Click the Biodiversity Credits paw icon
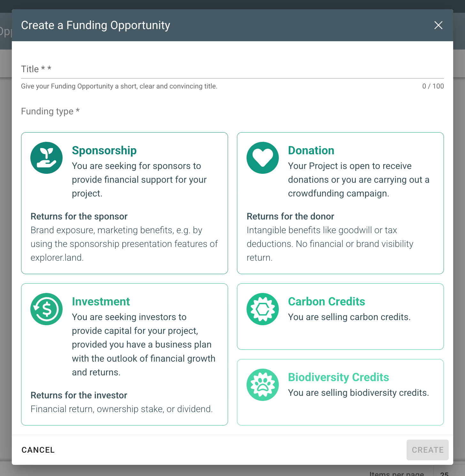The image size is (465, 476). pyautogui.click(x=263, y=385)
